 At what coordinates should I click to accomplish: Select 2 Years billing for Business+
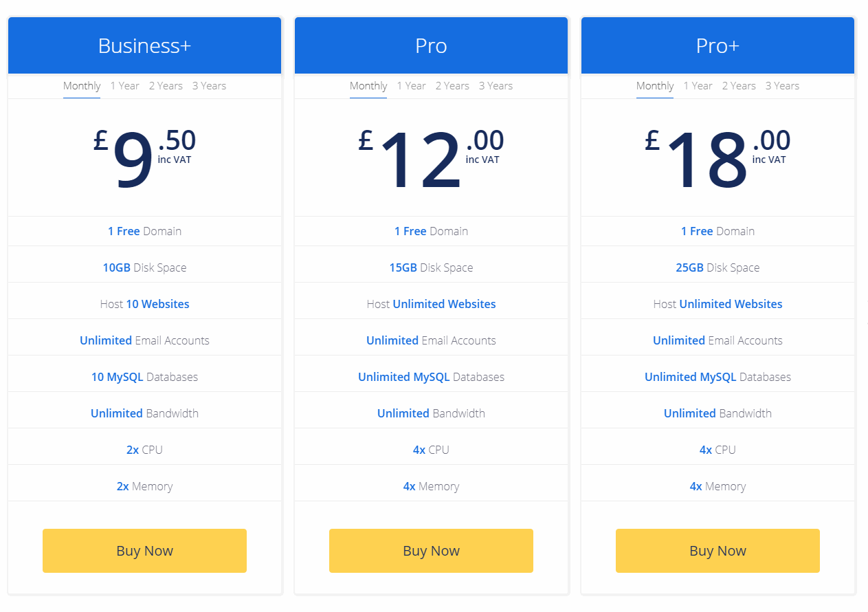(166, 85)
